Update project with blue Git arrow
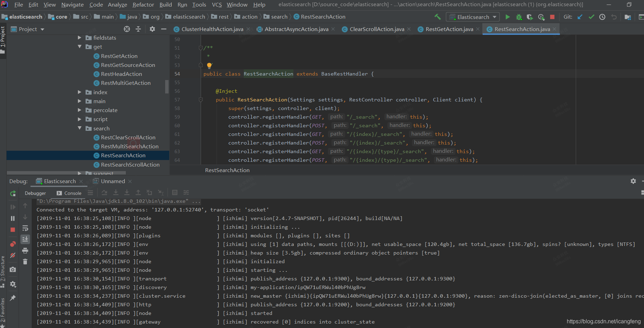This screenshot has height=328, width=644. click(x=580, y=17)
